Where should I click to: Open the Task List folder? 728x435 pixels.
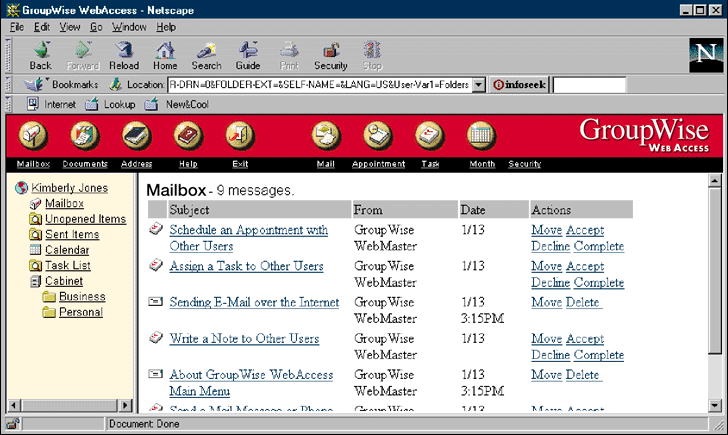68,266
